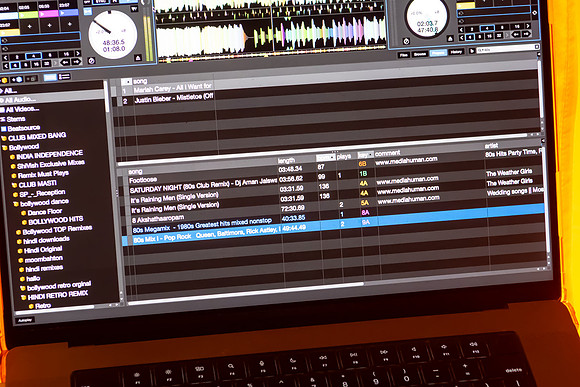
Task: Click the loop icon on left deck's second loop slot
Action: (4, 48)
